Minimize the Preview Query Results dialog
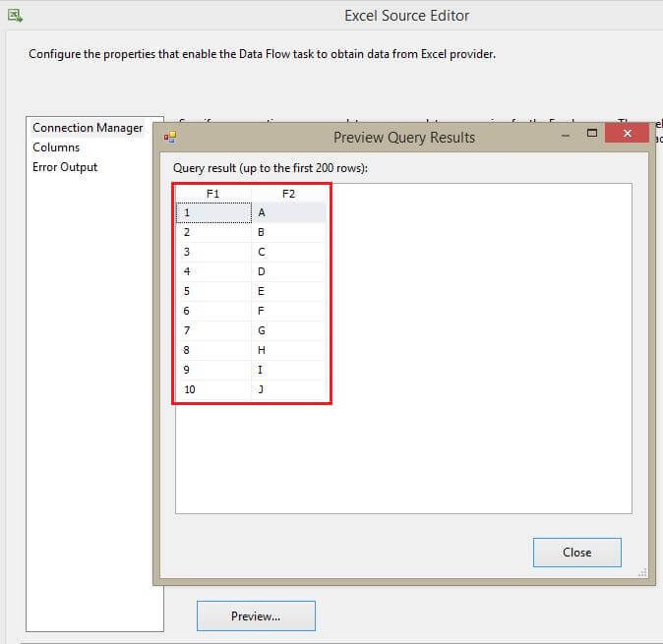Screen dimensions: 663x644 566,136
